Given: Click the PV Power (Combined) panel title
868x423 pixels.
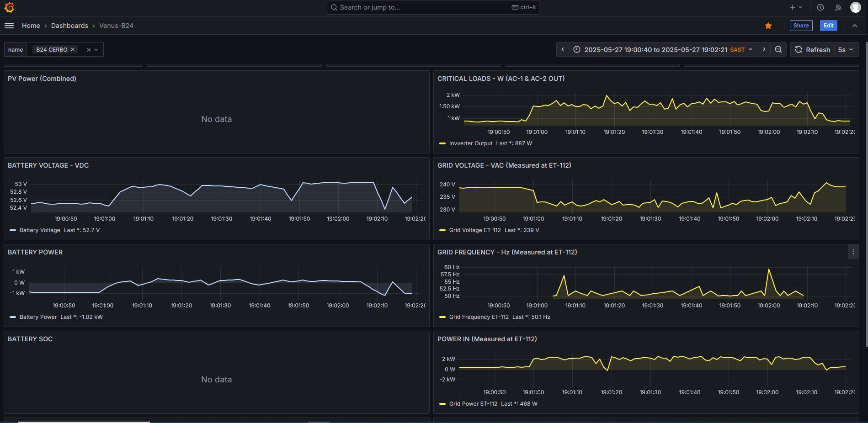Looking at the screenshot, I should (x=42, y=79).
